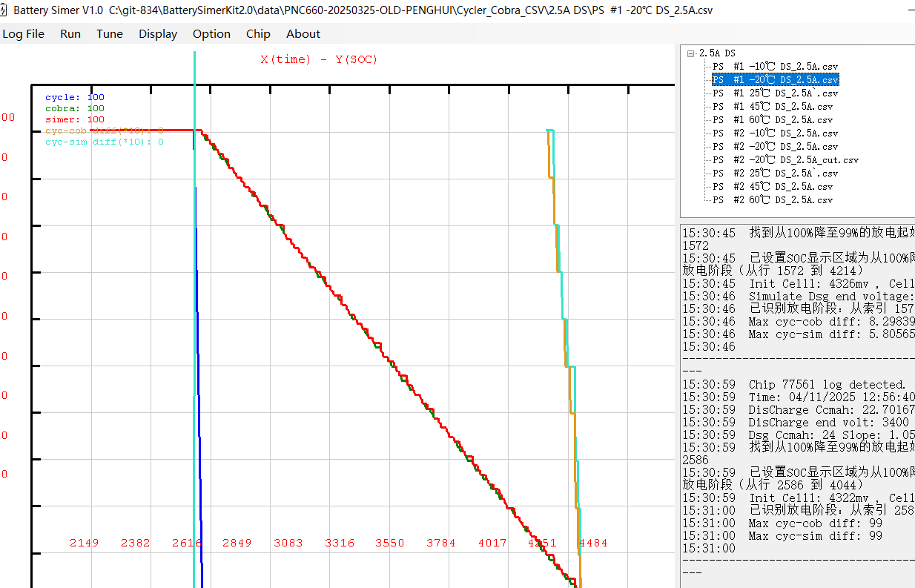Click log value '2586' line
This screenshot has width=915, height=588.
696,460
